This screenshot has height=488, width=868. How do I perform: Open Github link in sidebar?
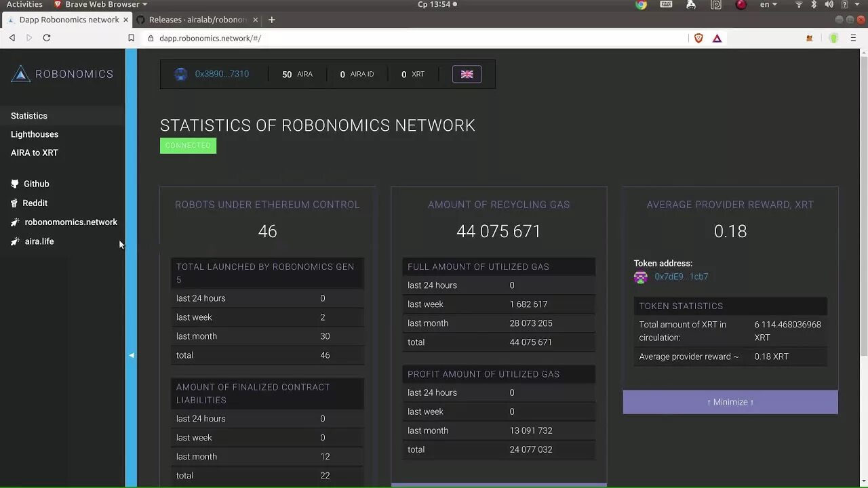(37, 184)
